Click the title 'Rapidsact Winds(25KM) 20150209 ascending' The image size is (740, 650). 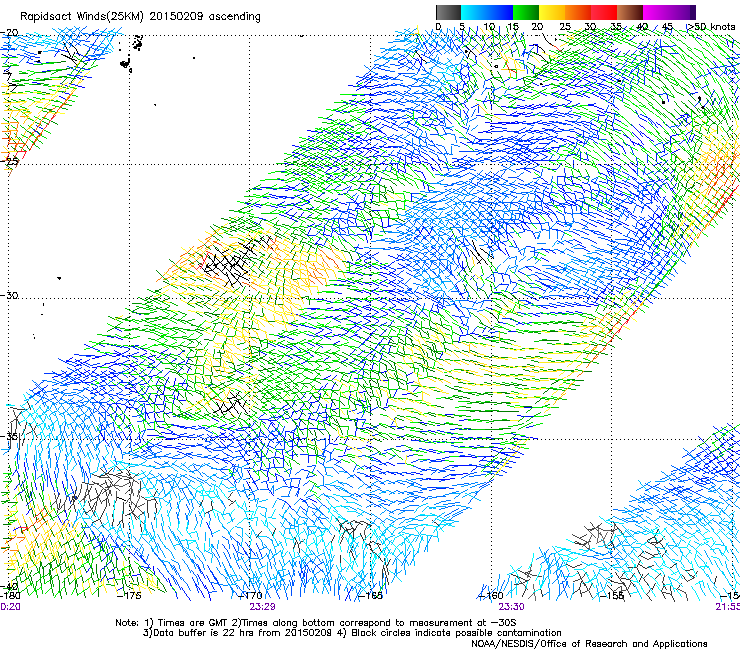(x=140, y=17)
